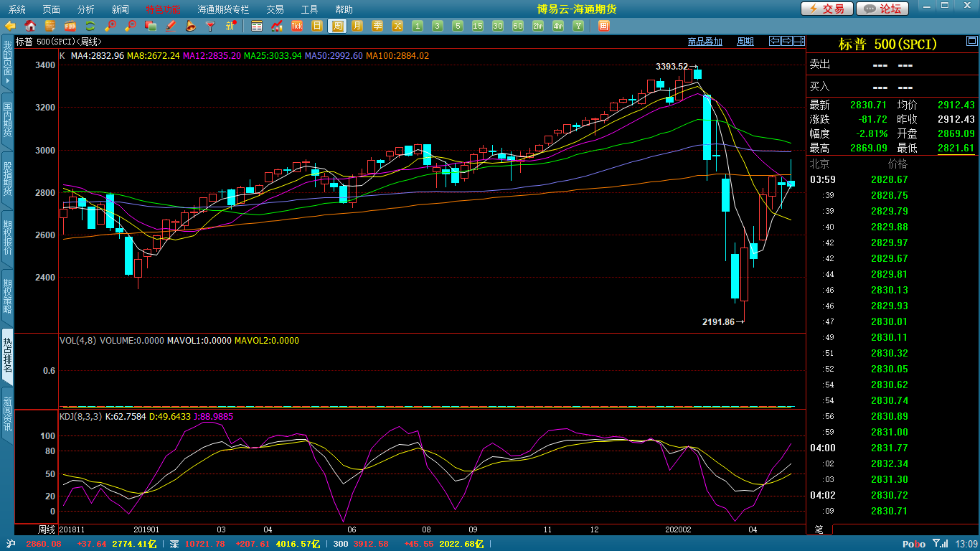Go to the home page icon
The width and height of the screenshot is (980, 551).
[x=30, y=26]
